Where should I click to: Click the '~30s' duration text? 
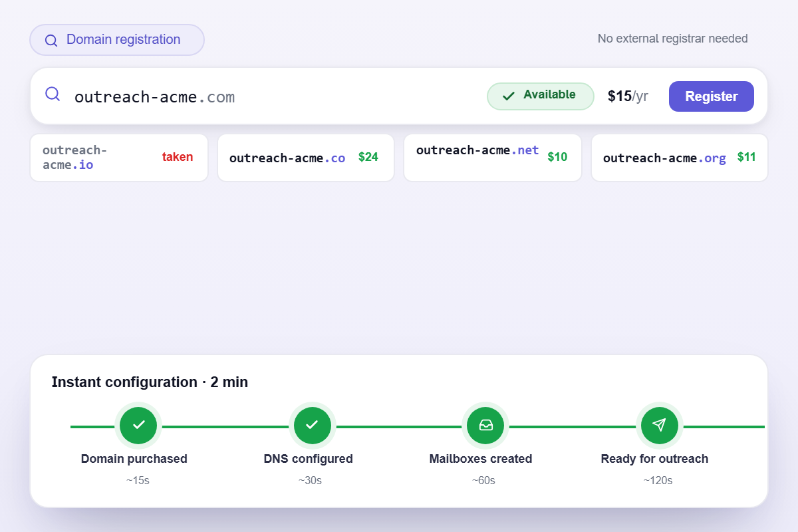(310, 480)
